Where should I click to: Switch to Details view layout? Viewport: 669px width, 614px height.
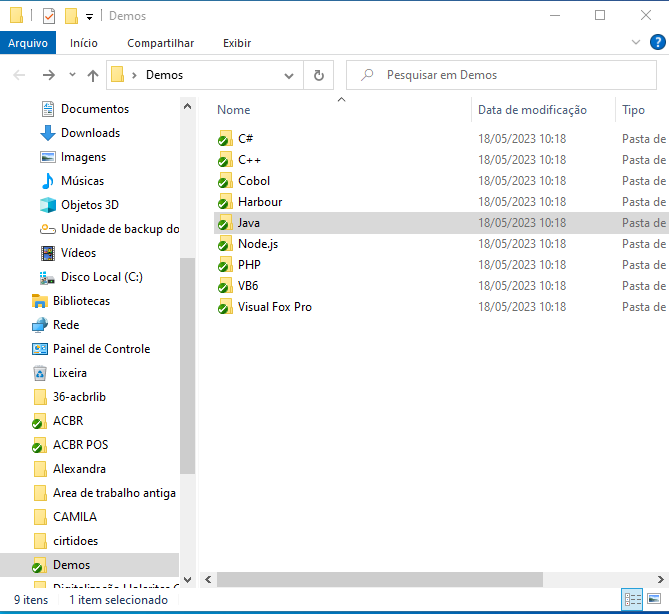632,599
